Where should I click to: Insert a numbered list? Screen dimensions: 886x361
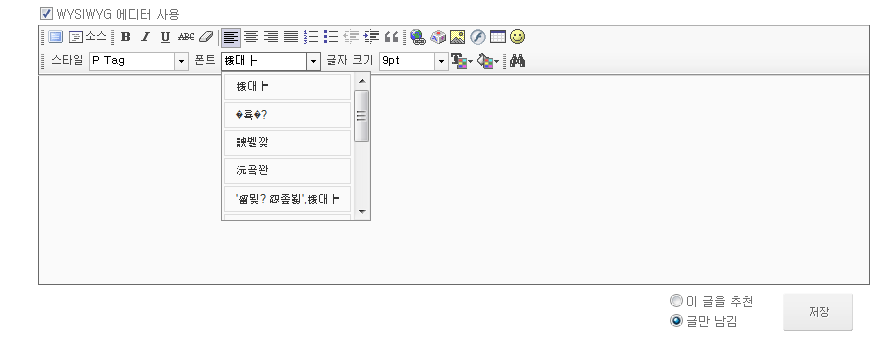tap(311, 37)
